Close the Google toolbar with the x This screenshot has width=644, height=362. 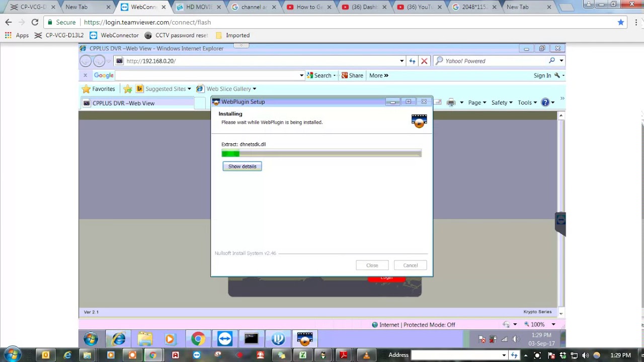pos(85,75)
